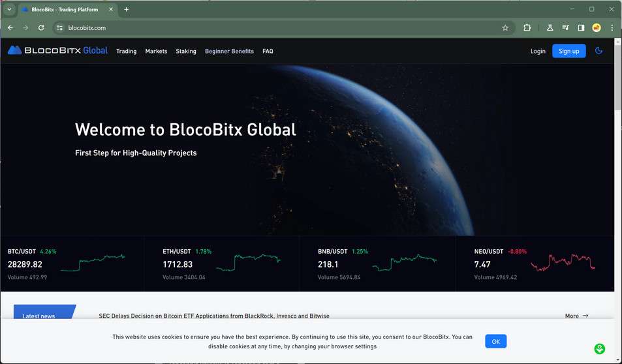Open Chrome Labs flask icon

pos(550,28)
